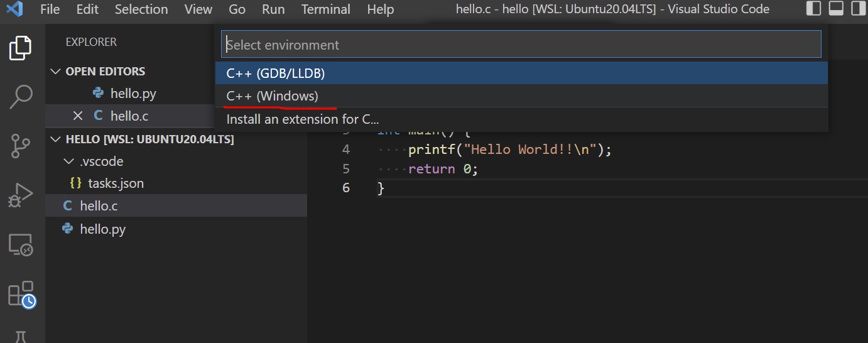Toggle primary side bar layout icon
The image size is (868, 343).
click(813, 8)
